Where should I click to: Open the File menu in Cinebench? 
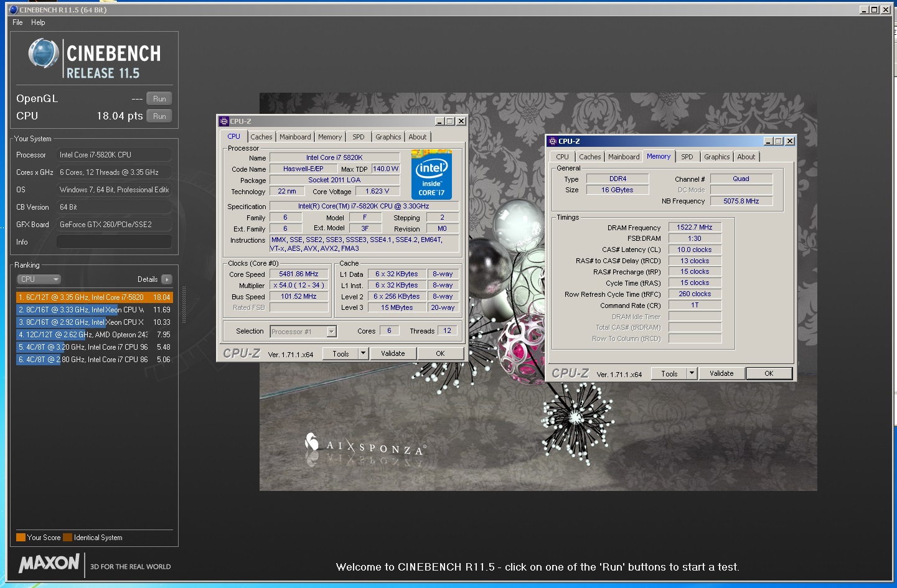coord(17,22)
